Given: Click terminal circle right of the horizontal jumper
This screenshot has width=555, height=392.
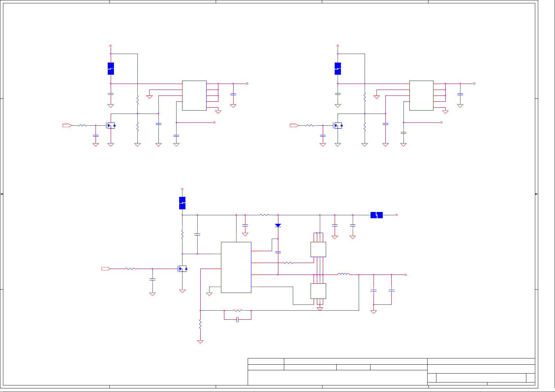Looking at the screenshot, I should point(397,215).
